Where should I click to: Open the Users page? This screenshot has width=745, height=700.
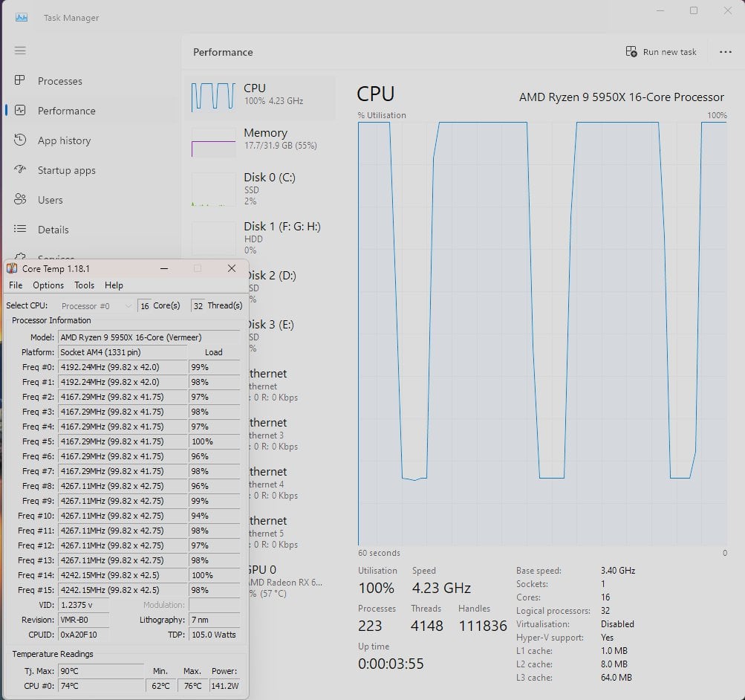coord(51,200)
